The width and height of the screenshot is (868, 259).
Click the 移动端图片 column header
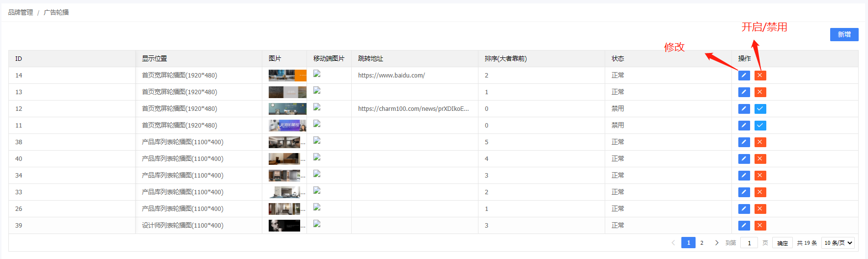coord(329,59)
